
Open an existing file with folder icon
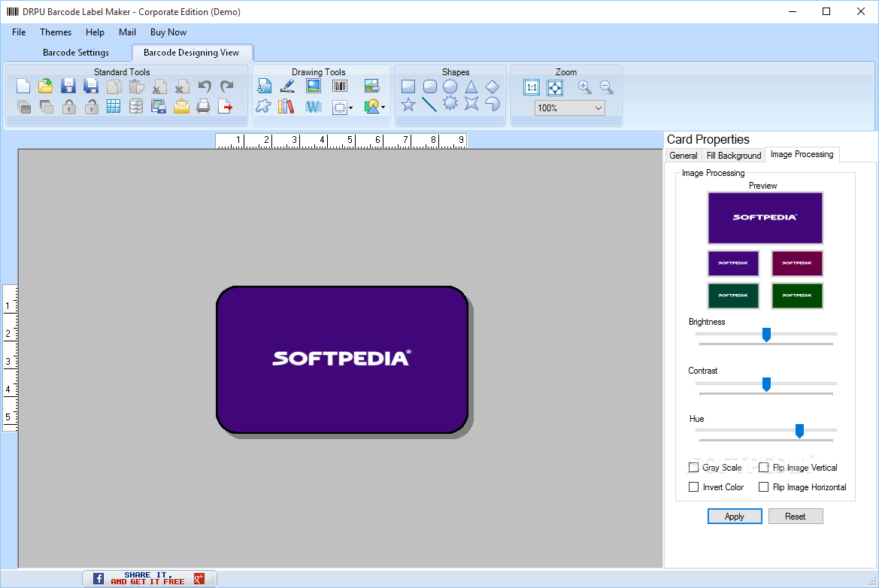coord(45,86)
